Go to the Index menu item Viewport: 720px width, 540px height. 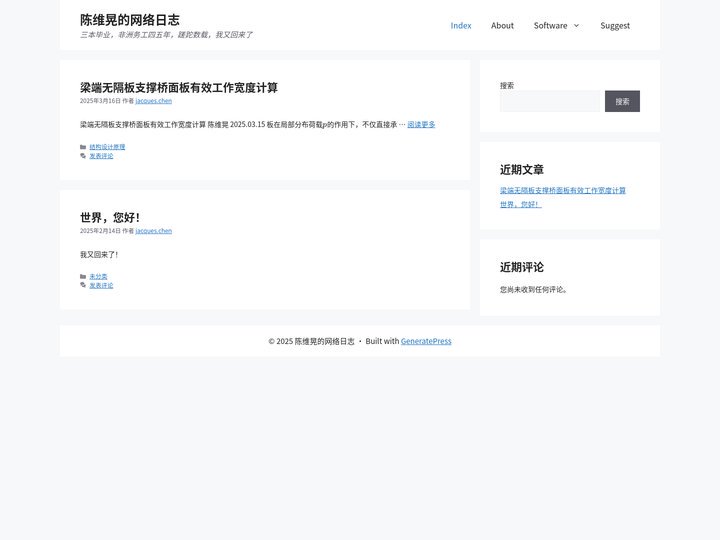click(x=461, y=26)
